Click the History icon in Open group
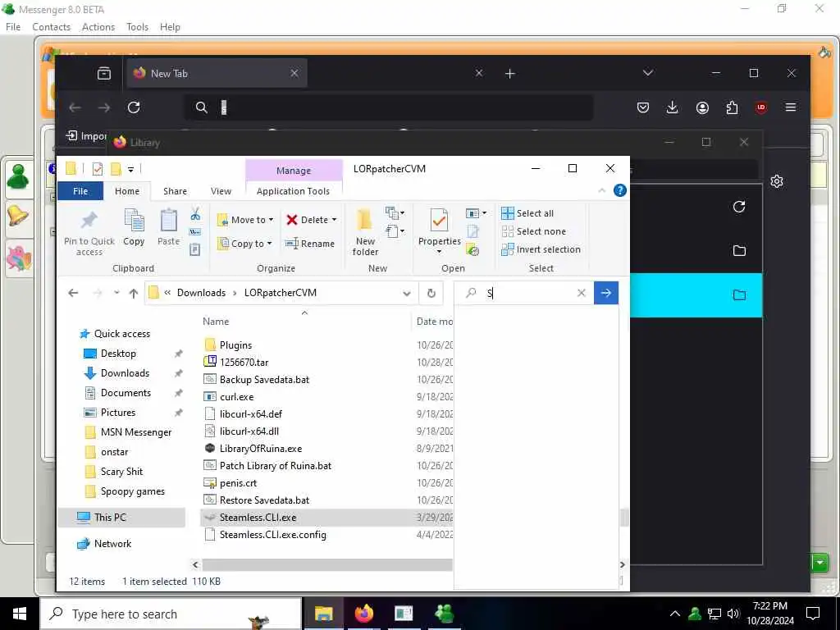 click(472, 249)
